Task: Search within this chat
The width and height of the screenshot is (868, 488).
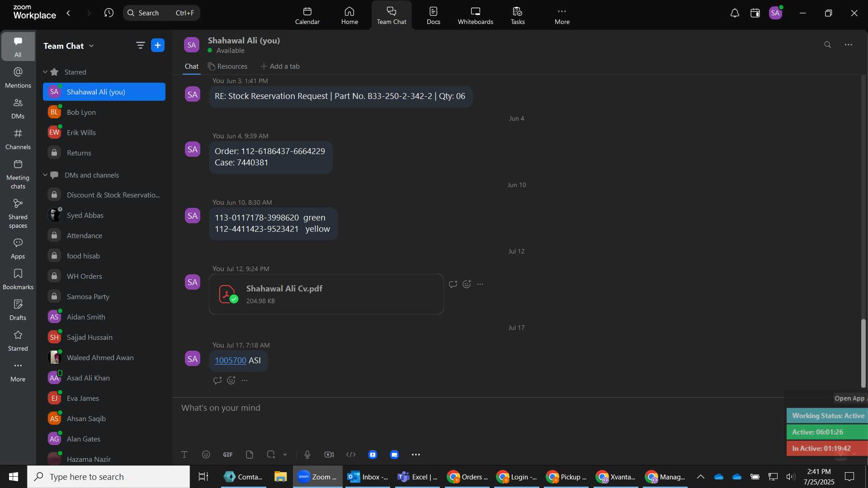Action: tap(827, 45)
